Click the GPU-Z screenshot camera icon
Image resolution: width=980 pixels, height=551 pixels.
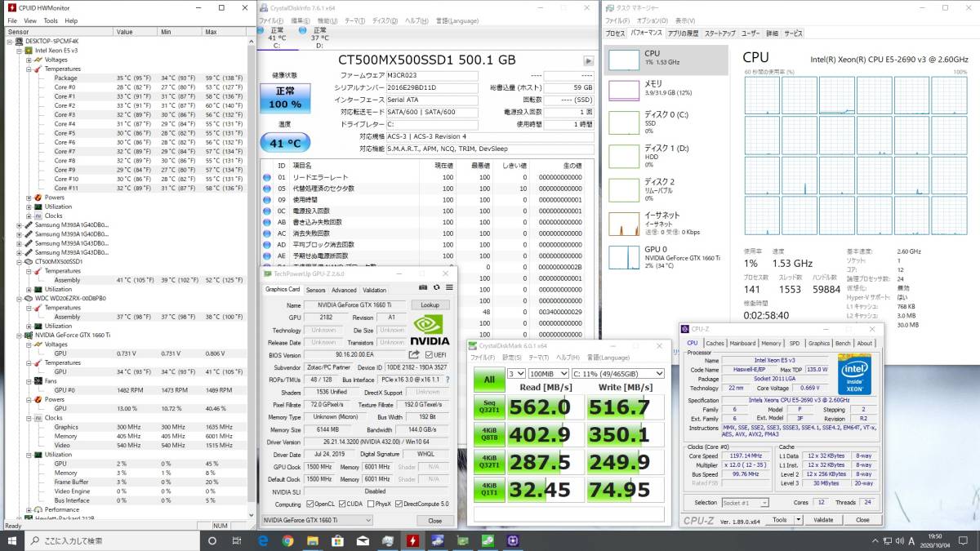pyautogui.click(x=423, y=287)
